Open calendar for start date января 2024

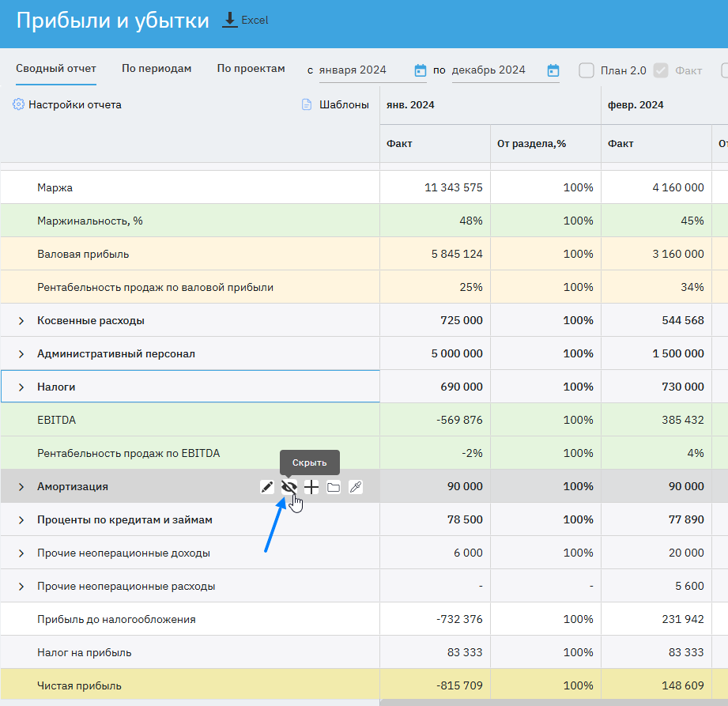(x=421, y=70)
